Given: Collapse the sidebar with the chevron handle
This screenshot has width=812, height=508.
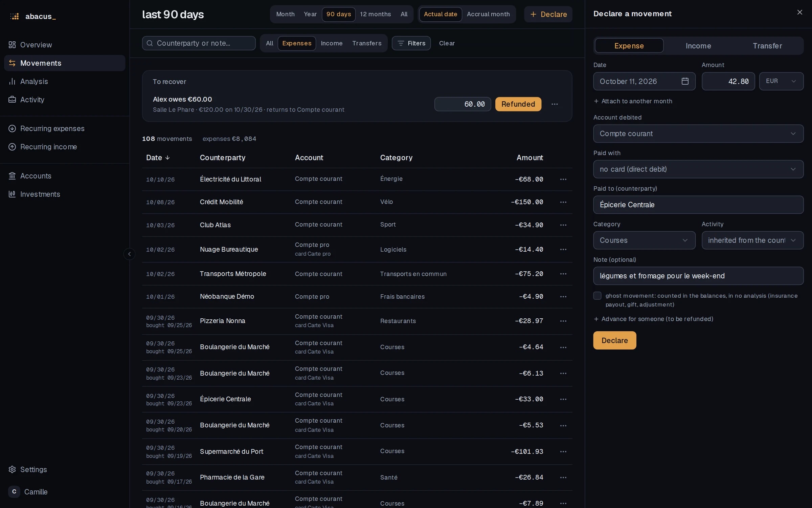Looking at the screenshot, I should [129, 254].
